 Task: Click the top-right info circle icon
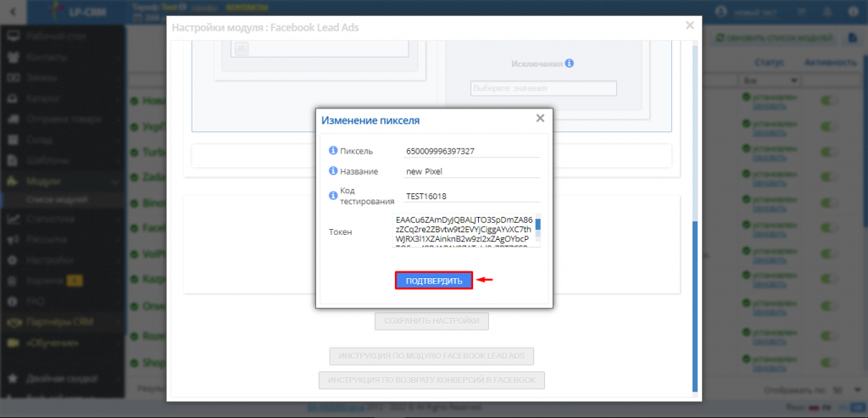click(851, 12)
